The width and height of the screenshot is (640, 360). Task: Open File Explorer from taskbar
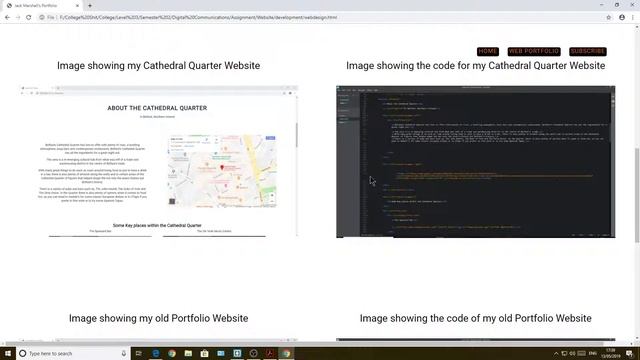188,353
